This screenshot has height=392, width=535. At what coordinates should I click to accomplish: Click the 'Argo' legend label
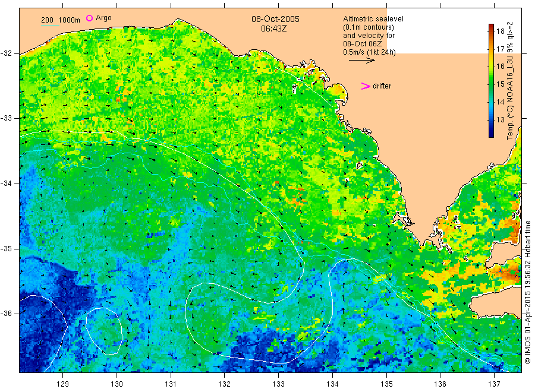(x=103, y=18)
